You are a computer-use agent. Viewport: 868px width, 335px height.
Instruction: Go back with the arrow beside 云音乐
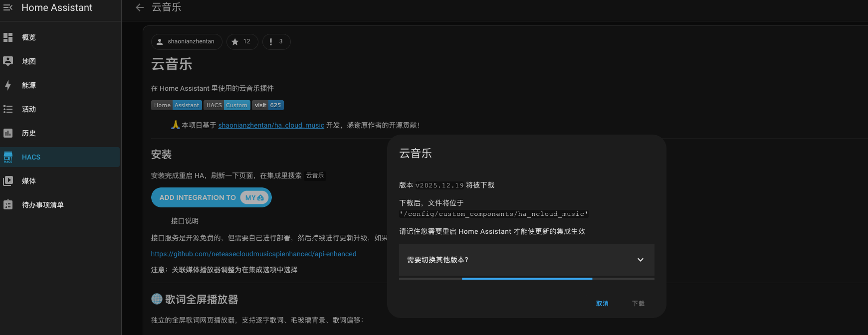tap(140, 7)
